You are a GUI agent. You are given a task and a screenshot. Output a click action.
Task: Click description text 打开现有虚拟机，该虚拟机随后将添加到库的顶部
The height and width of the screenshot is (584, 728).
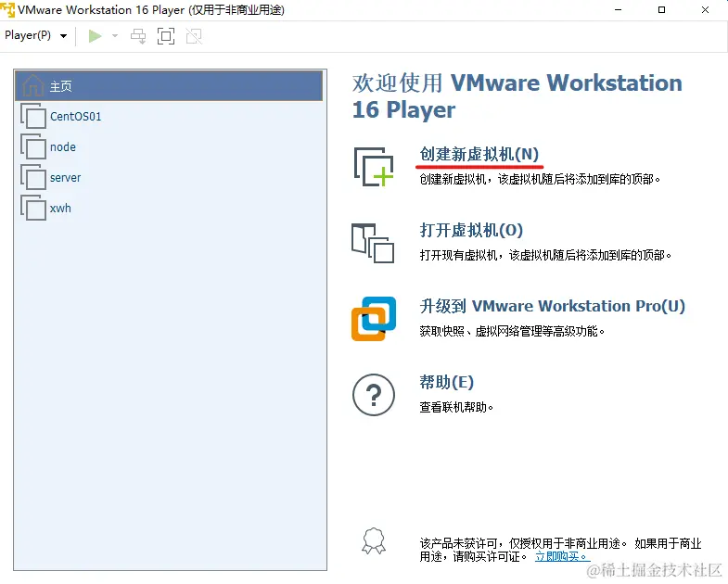coord(545,255)
